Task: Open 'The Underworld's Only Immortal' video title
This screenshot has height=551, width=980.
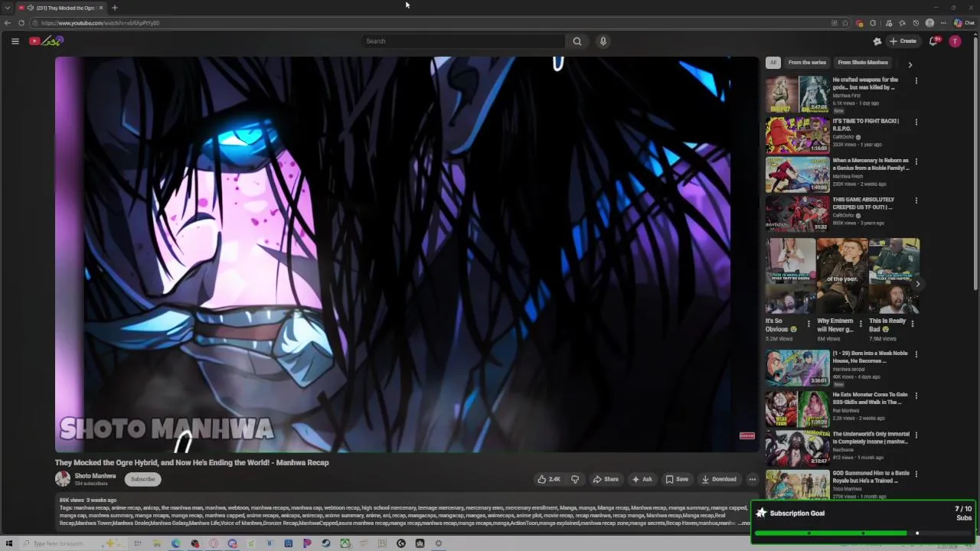Action: point(871,438)
